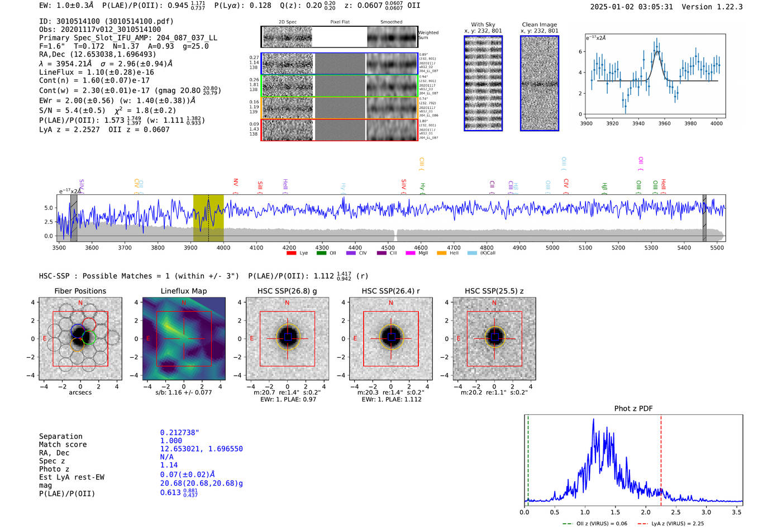The image size is (782, 532).
Task: Click the green OII legend swatch
Action: point(321,253)
